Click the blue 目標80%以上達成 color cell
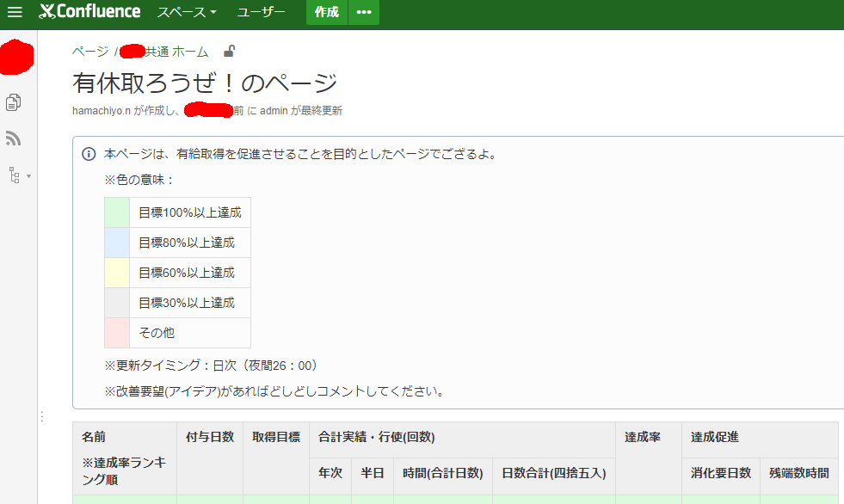Image resolution: width=844 pixels, height=504 pixels. pos(117,243)
